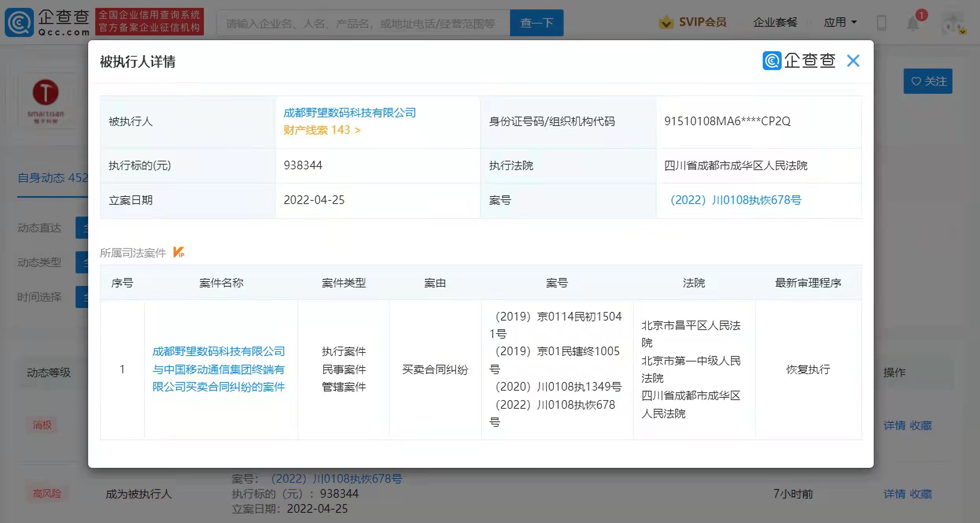Click the Qcc.com logo in header
980x523 pixels.
click(x=47, y=22)
